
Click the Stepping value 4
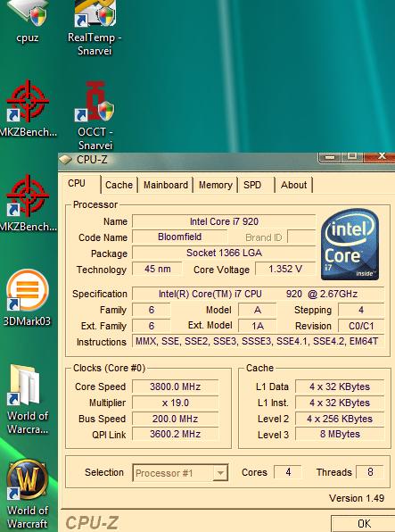pyautogui.click(x=361, y=310)
